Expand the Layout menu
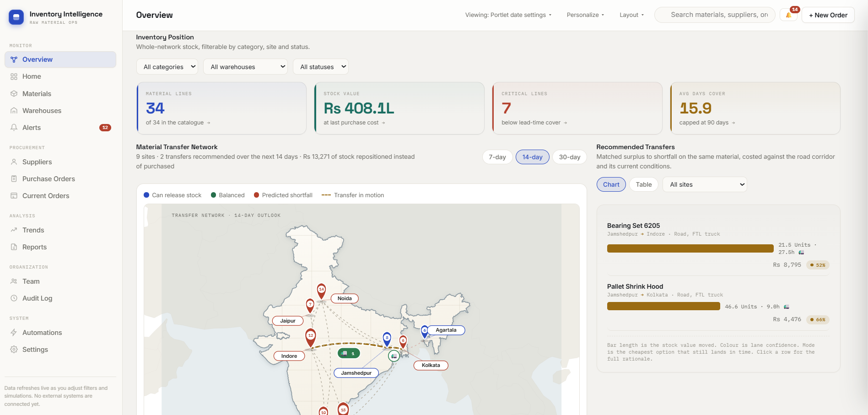This screenshot has height=415, width=868. (631, 15)
